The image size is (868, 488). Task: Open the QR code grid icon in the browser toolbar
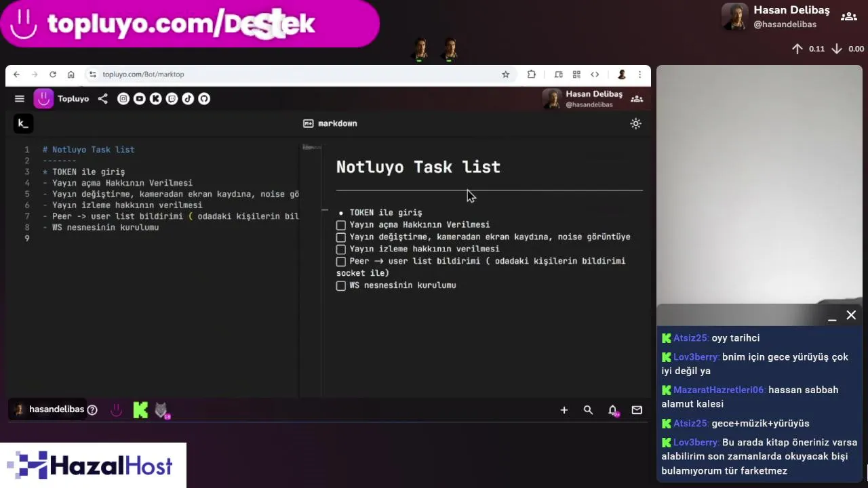pos(576,75)
